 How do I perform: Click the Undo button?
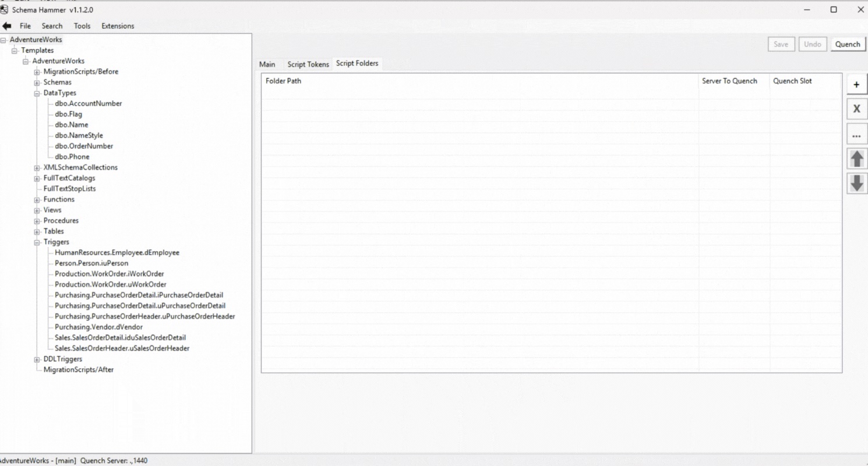point(813,44)
